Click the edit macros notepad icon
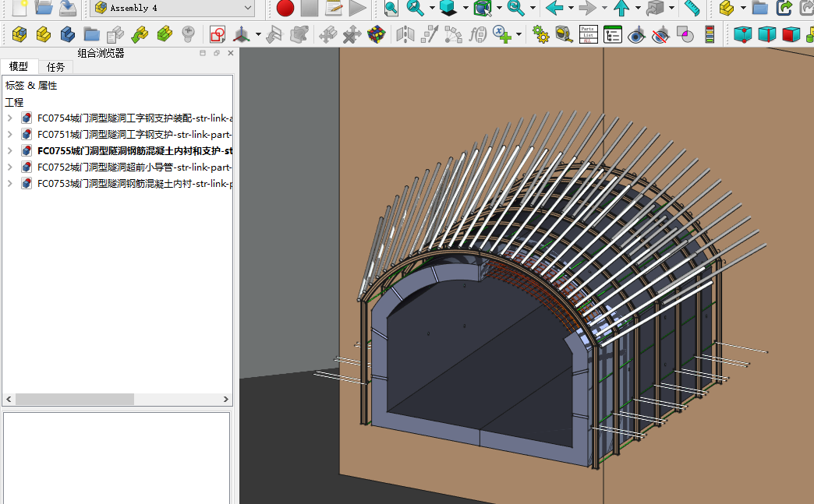Viewport: 814px width, 504px height. tap(334, 8)
